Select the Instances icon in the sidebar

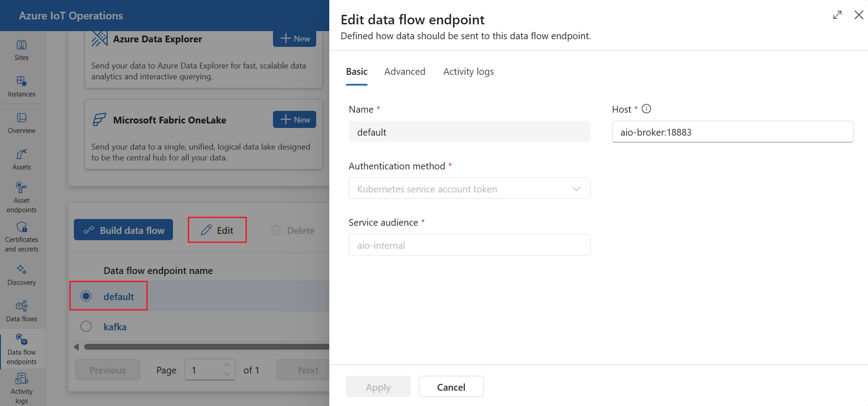(x=21, y=86)
